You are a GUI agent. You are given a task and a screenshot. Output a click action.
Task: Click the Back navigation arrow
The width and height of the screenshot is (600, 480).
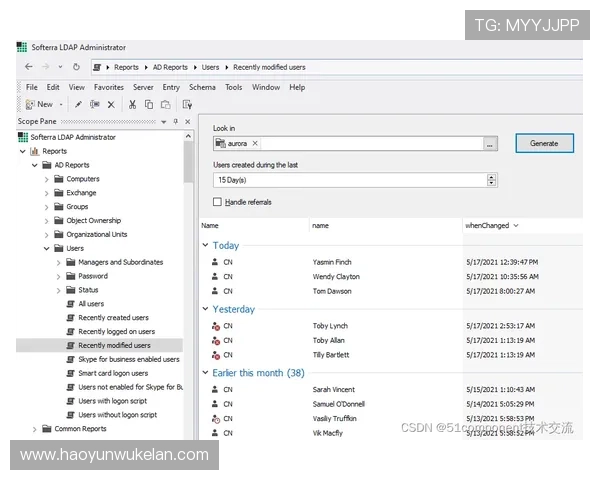[28, 67]
